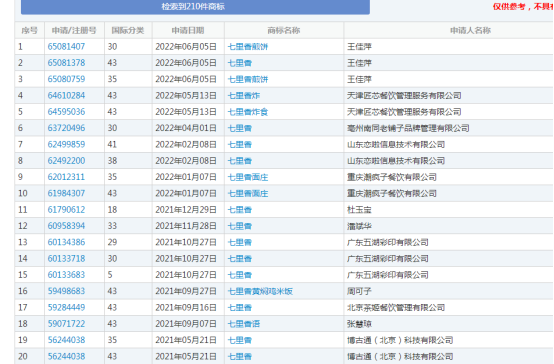Open registration number 60134386 link

coord(66,242)
